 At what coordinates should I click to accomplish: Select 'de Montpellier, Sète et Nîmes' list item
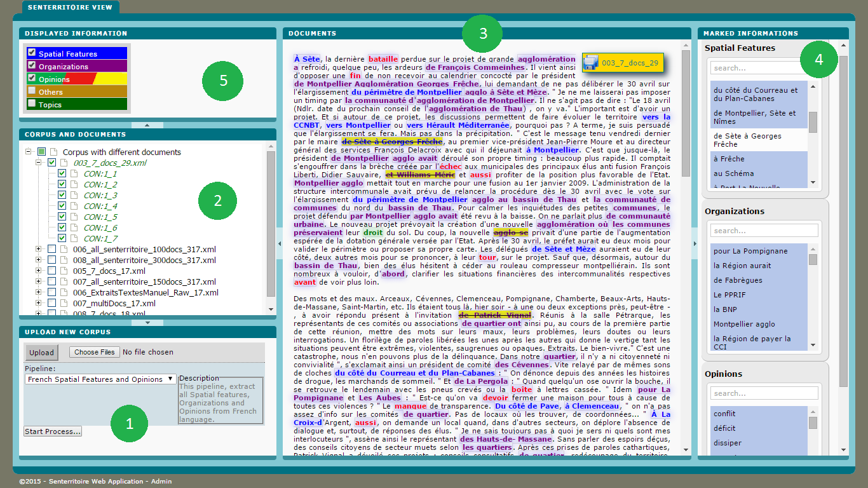click(755, 117)
